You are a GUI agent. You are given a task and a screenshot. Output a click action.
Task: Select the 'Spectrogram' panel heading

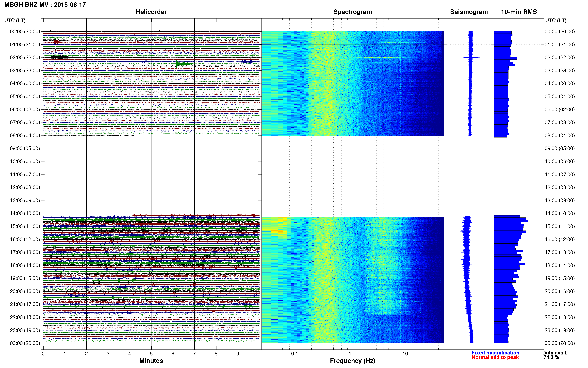[352, 12]
